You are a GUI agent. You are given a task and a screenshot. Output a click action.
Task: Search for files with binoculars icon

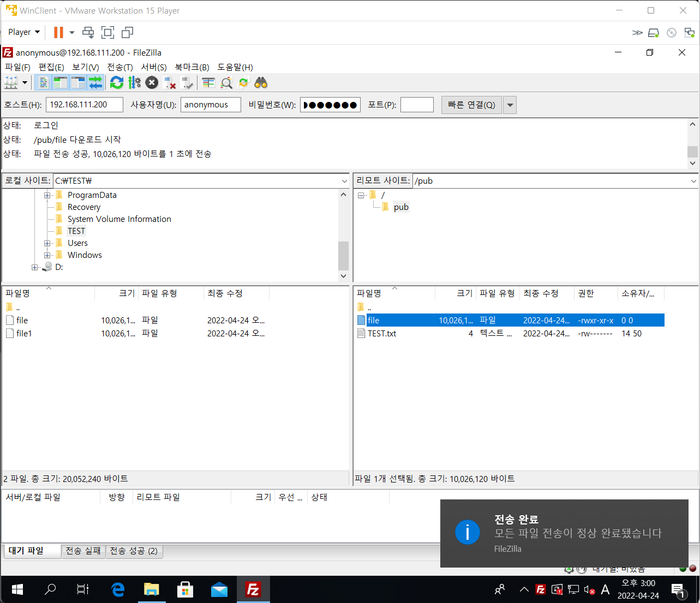[x=261, y=83]
